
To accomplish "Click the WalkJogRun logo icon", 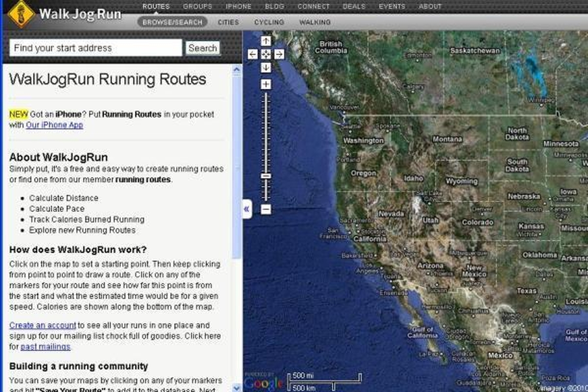I will point(21,14).
